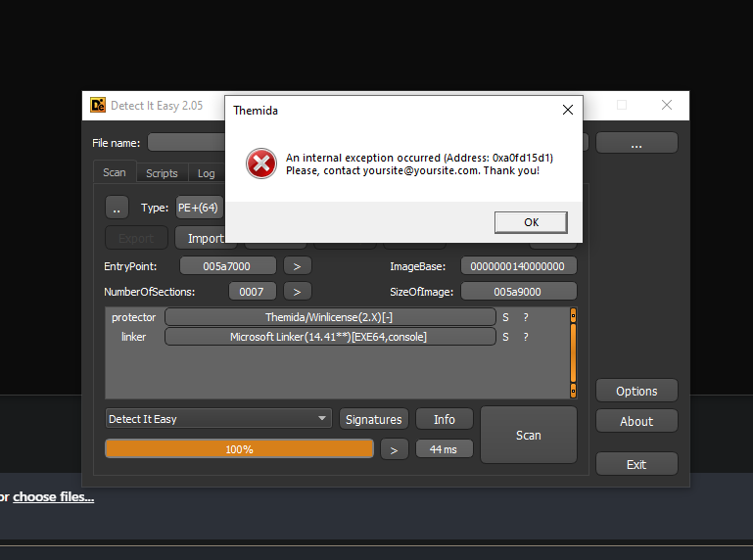
Task: Open the PE+(64) Type dropdown
Action: click(201, 208)
